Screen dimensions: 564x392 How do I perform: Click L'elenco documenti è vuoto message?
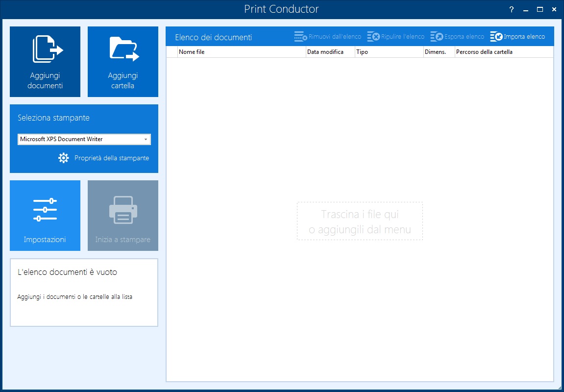tap(67, 272)
